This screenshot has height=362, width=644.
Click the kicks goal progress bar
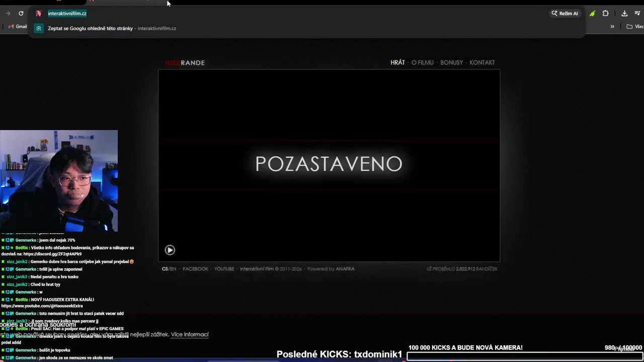pos(525,356)
